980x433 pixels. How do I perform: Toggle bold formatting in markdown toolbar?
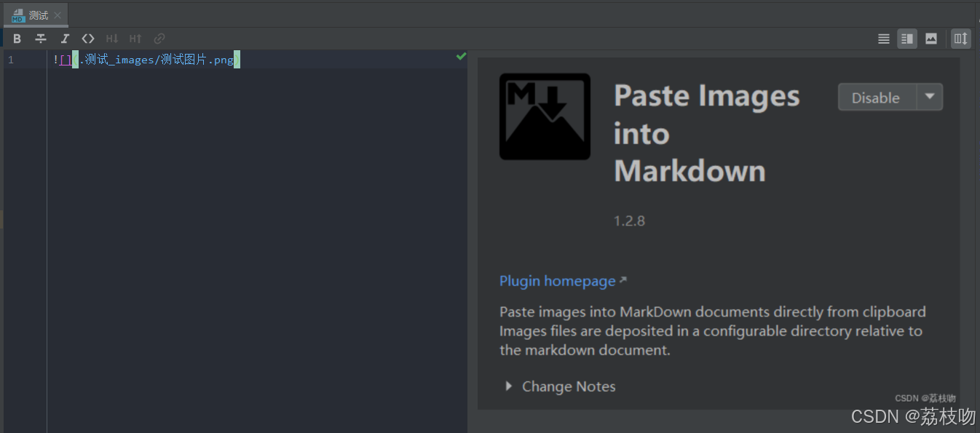[17, 39]
